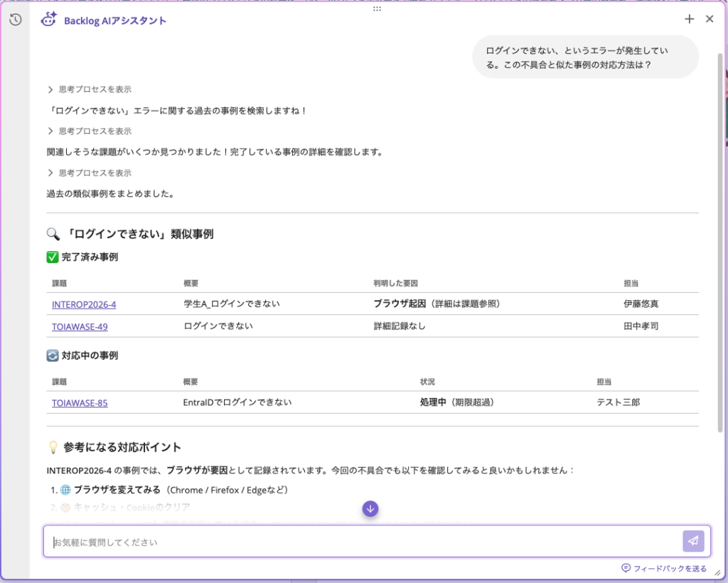Send message with paper plane button
728x583 pixels.
[x=693, y=541]
